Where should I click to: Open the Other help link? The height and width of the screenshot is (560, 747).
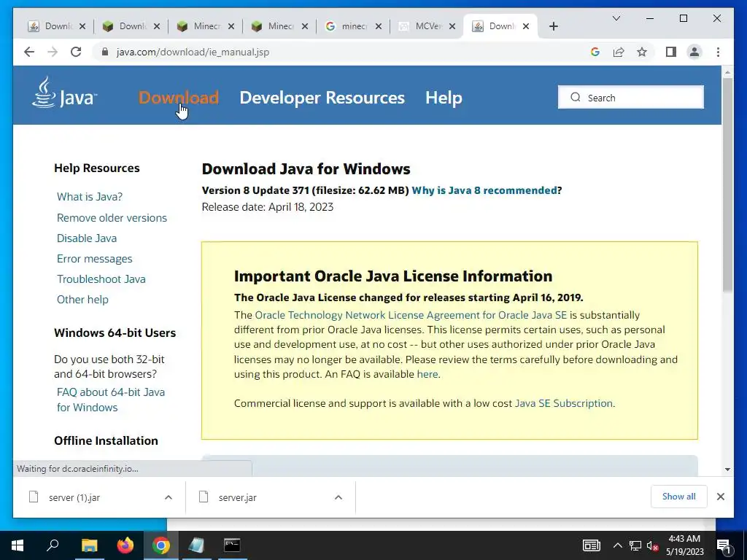[82, 300]
